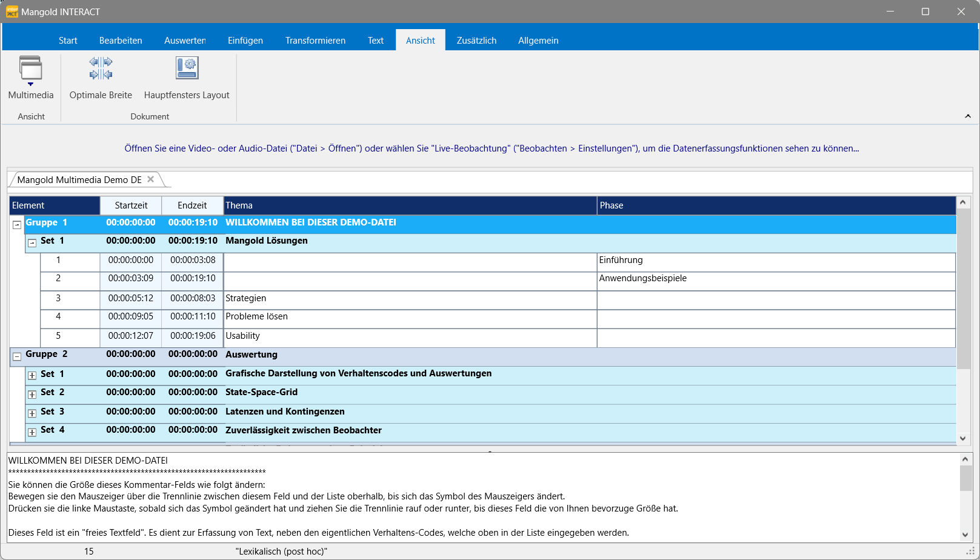Click the "Lexikalisch (post hoc)" status entry
980x560 pixels.
coord(281,552)
